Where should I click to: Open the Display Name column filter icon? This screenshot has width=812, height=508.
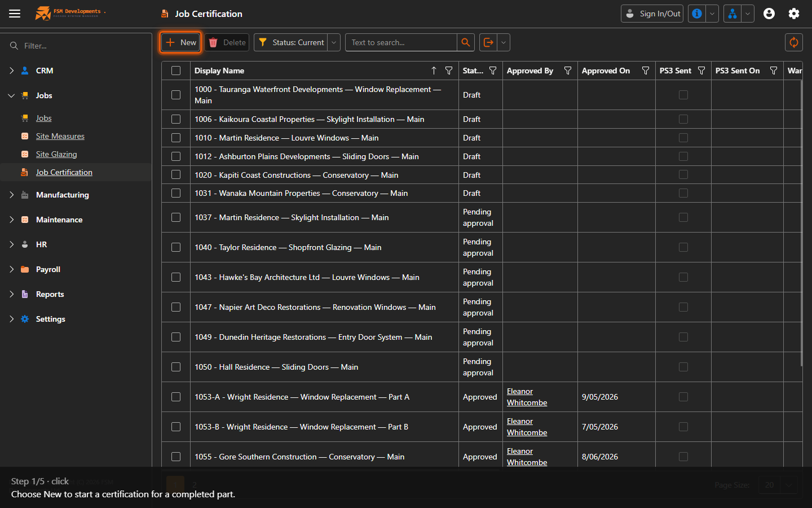coord(449,71)
